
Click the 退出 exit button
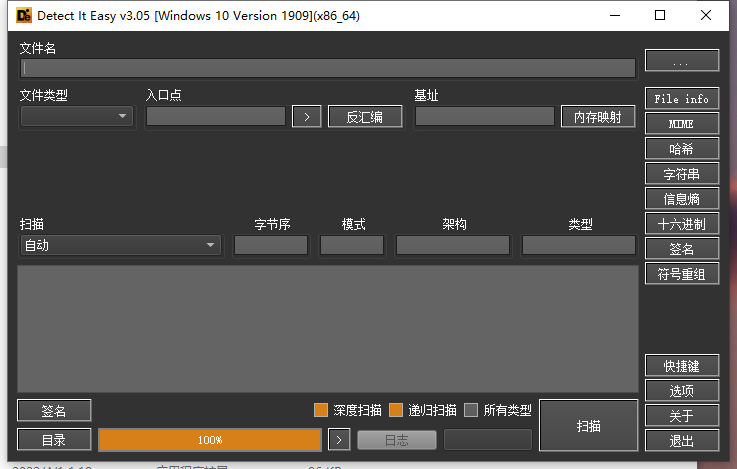(x=682, y=440)
